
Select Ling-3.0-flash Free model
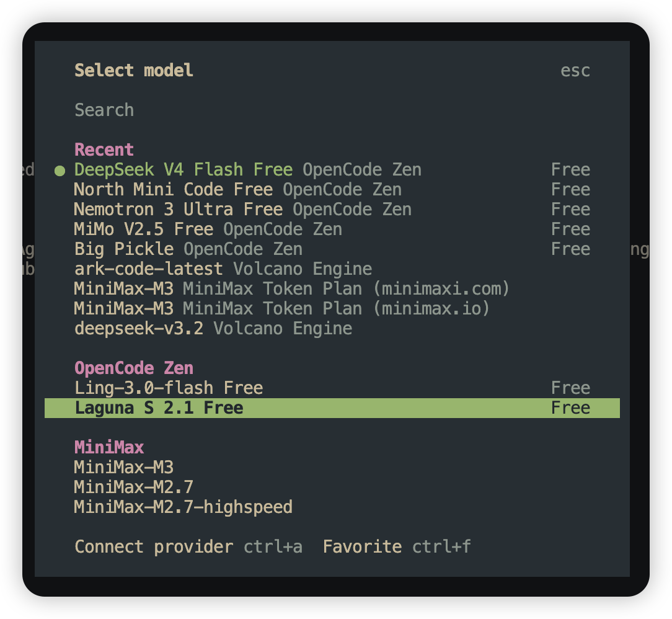[x=332, y=388]
